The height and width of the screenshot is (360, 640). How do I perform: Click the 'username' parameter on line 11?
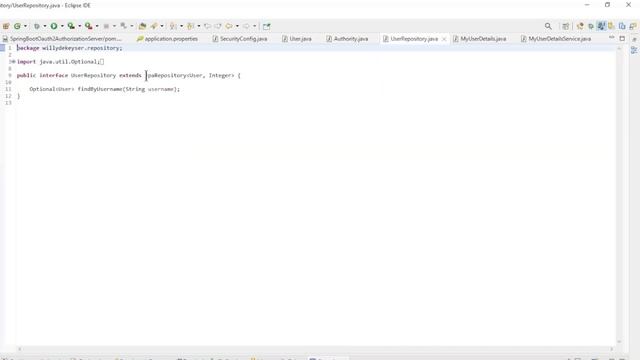pyautogui.click(x=161, y=89)
